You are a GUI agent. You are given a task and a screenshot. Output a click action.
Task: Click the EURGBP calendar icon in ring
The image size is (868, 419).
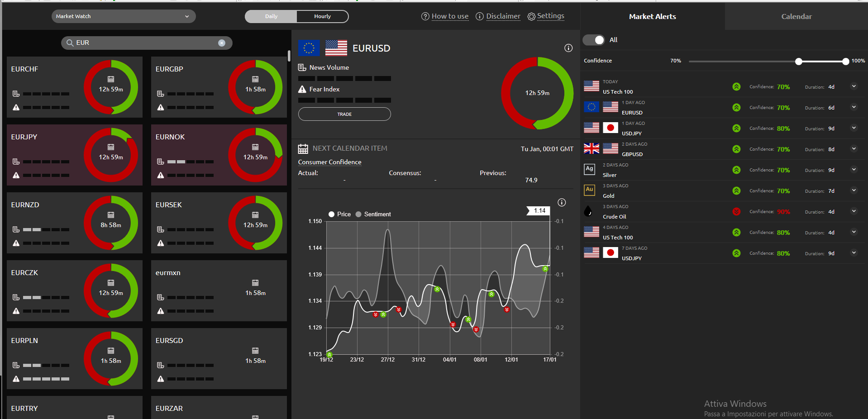pyautogui.click(x=255, y=79)
